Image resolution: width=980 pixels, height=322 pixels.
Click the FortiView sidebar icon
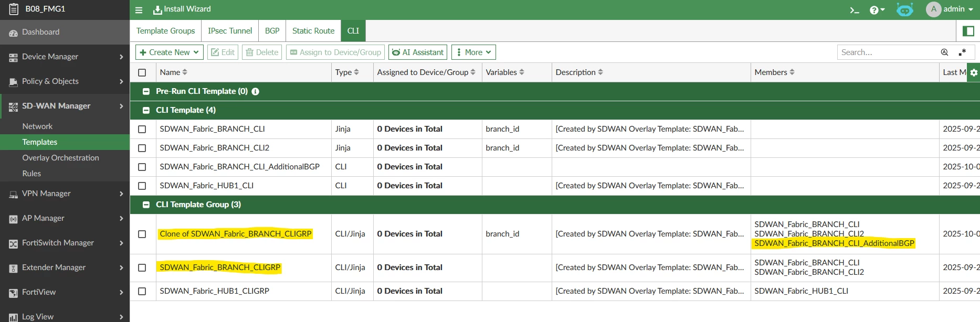click(13, 293)
